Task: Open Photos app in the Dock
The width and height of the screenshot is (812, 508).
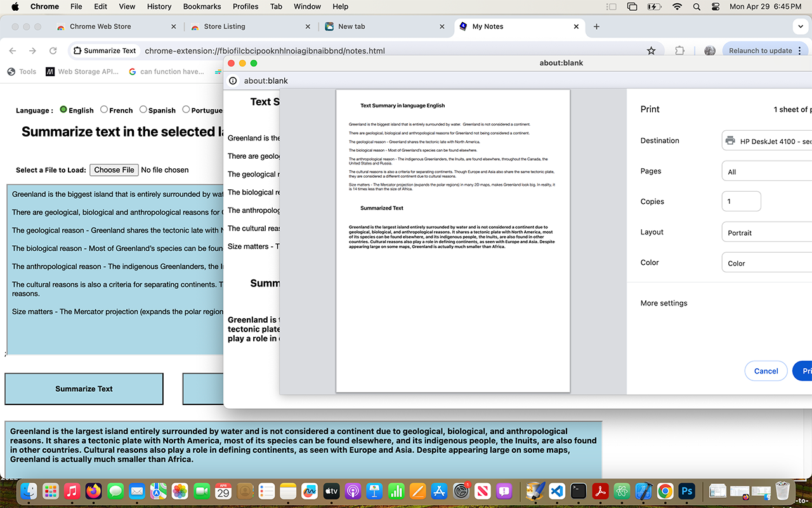Action: pos(180,491)
